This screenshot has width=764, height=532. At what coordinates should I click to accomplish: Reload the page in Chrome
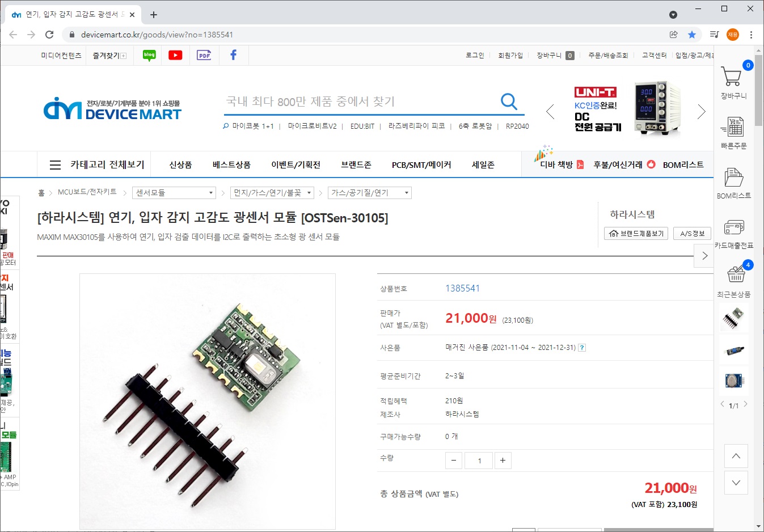(x=49, y=35)
